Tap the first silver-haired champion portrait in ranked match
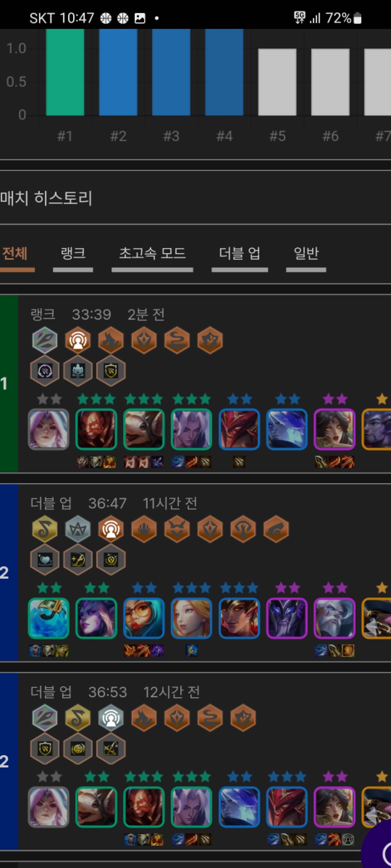391x868 pixels. click(x=48, y=429)
